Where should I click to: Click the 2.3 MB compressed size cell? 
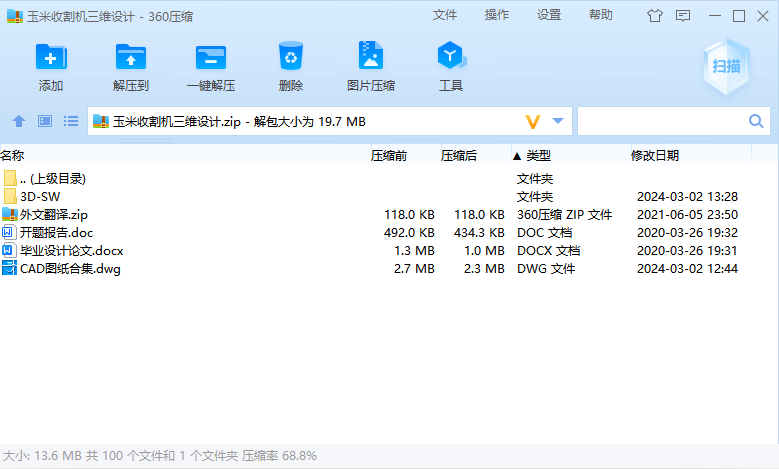coord(484,268)
